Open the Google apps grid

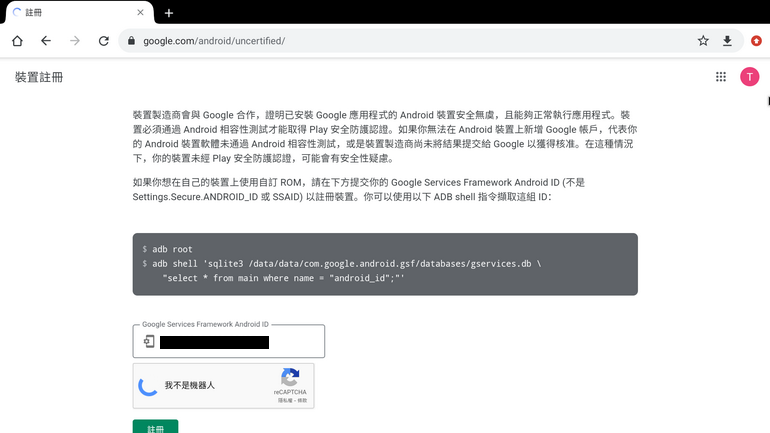720,77
